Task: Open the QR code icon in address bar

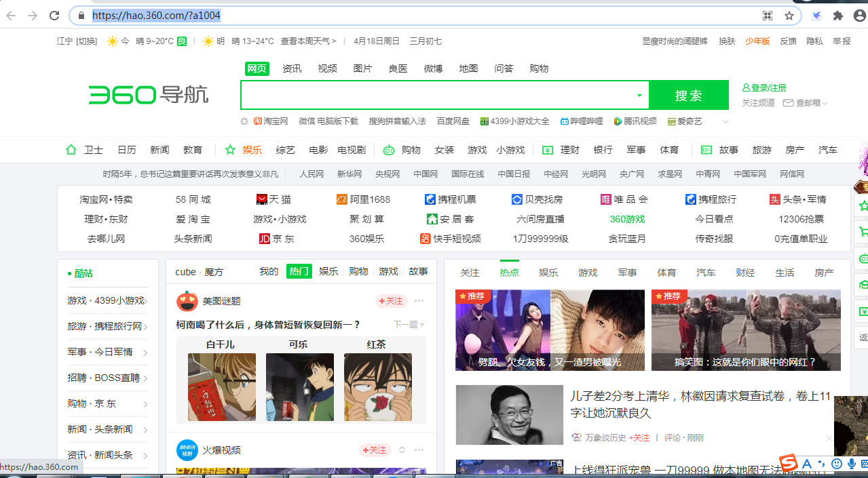Action: (x=768, y=16)
